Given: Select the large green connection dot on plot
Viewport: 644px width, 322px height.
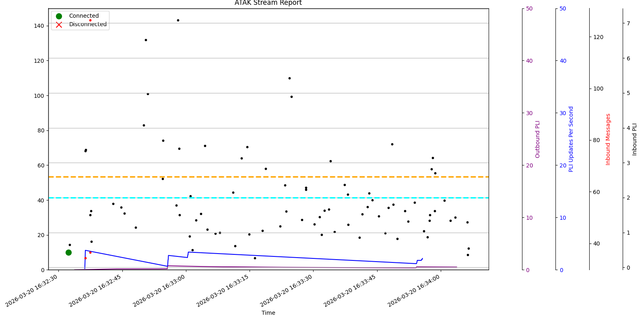Looking at the screenshot, I should point(68,252).
